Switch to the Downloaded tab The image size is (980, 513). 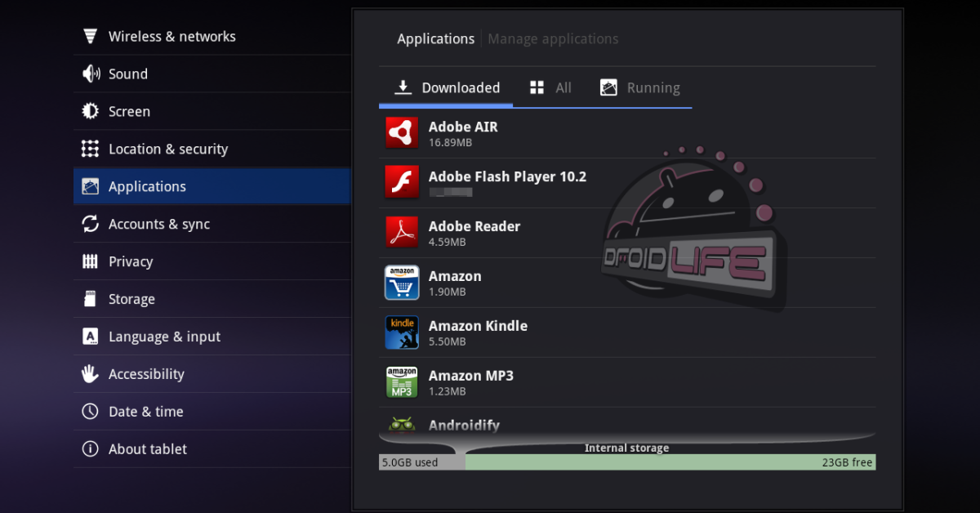pos(447,88)
